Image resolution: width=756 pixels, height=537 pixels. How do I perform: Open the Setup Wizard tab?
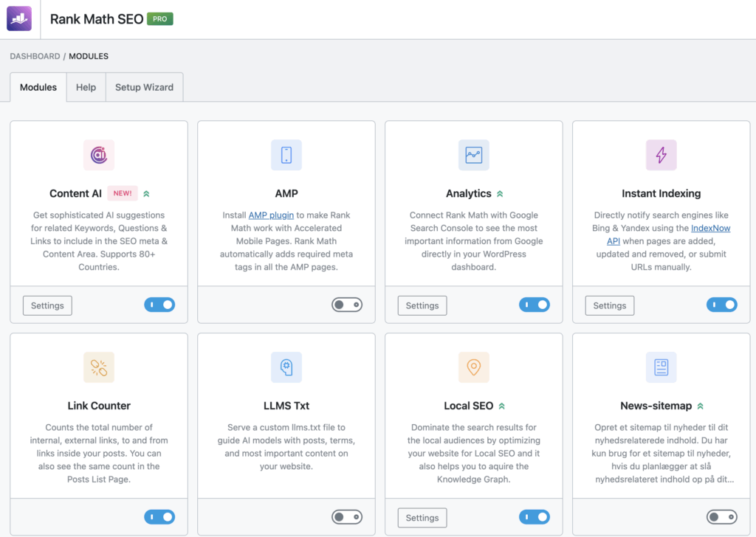144,87
